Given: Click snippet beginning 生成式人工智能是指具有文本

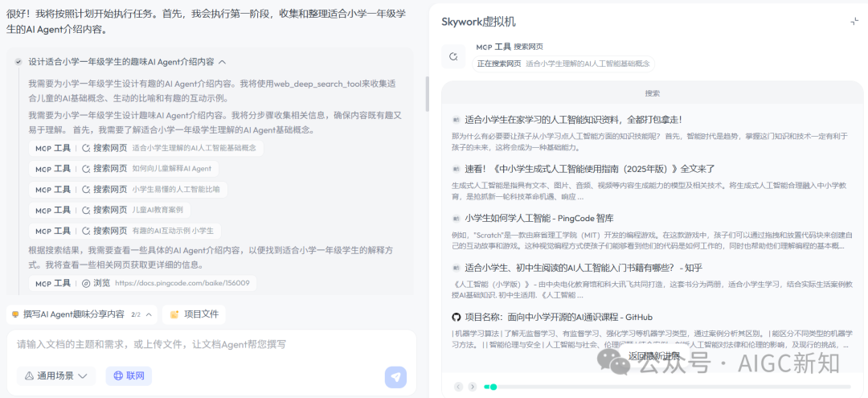Looking at the screenshot, I should [x=648, y=191].
